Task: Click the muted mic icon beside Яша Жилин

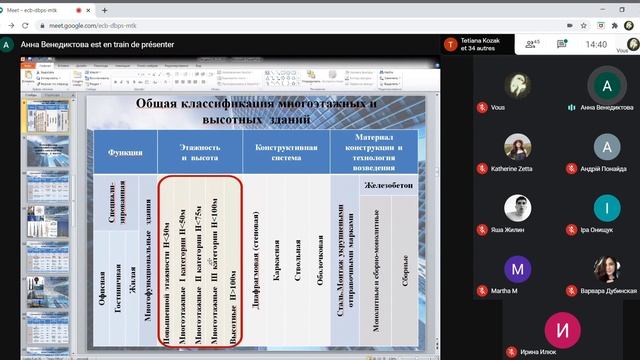Action: point(482,230)
